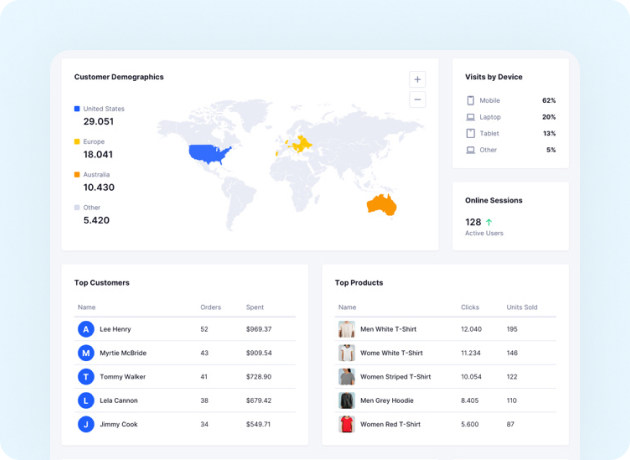The width and height of the screenshot is (630, 460).
Task: Select Lee Henry's avatar with letter A
Action: pyautogui.click(x=86, y=329)
